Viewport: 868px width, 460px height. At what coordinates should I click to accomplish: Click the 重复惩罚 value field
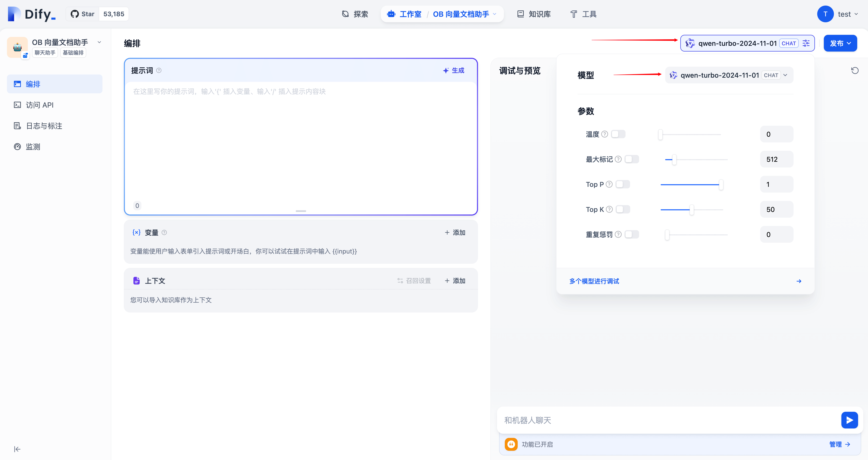(776, 234)
